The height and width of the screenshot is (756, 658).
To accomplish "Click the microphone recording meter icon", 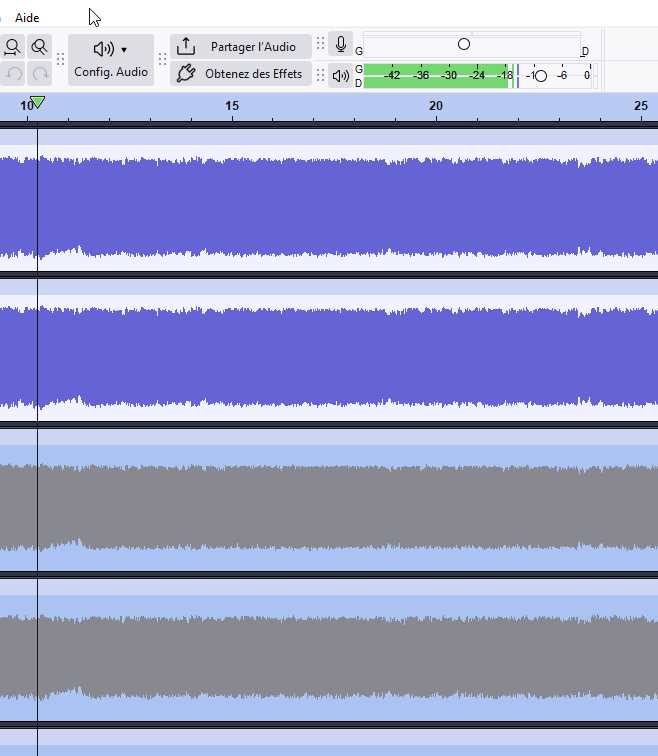I will 340,44.
